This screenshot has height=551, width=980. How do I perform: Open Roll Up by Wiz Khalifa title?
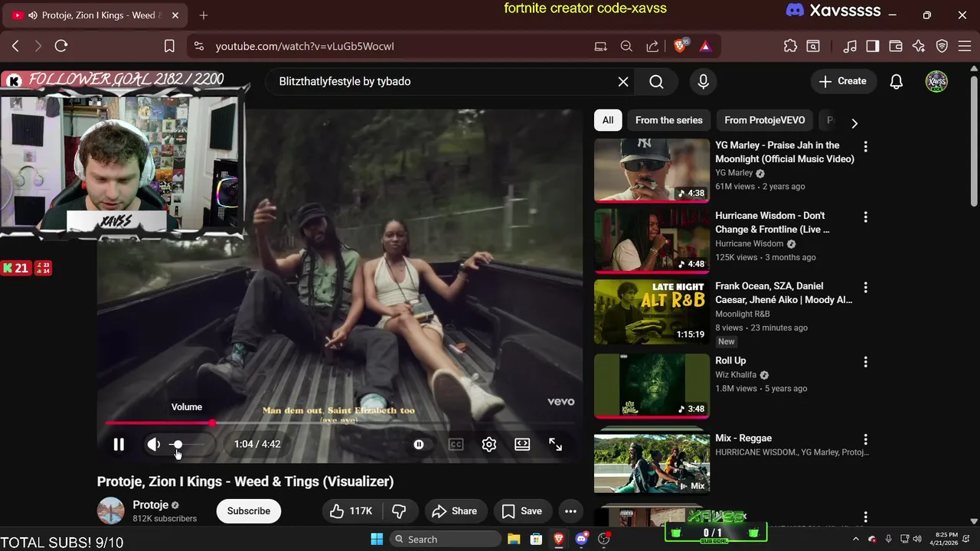pyautogui.click(x=730, y=360)
